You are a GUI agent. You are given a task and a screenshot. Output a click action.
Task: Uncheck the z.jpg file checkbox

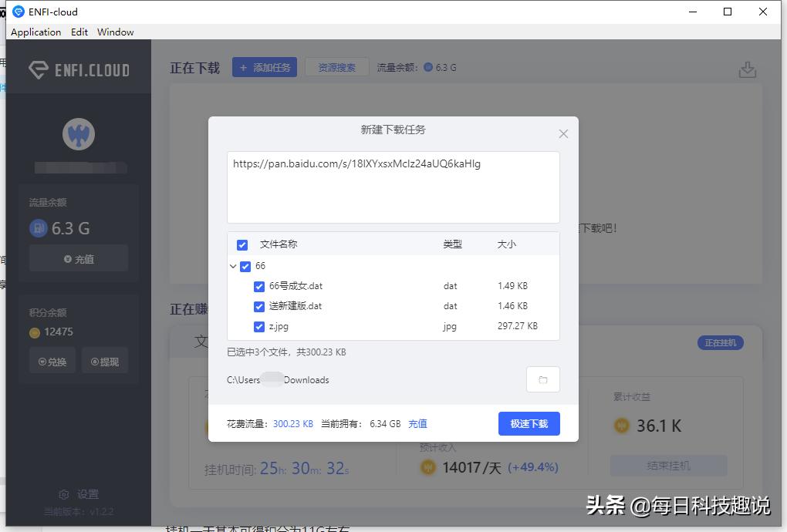click(259, 326)
